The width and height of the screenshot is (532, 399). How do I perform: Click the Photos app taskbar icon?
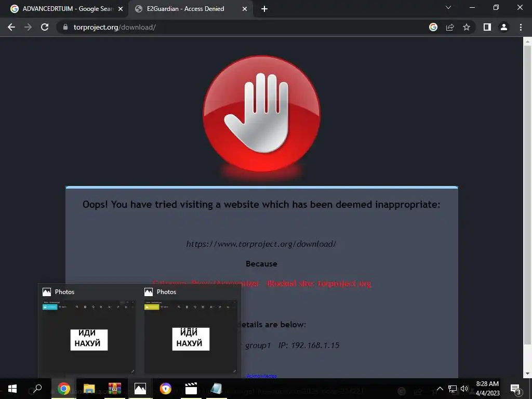coord(140,389)
